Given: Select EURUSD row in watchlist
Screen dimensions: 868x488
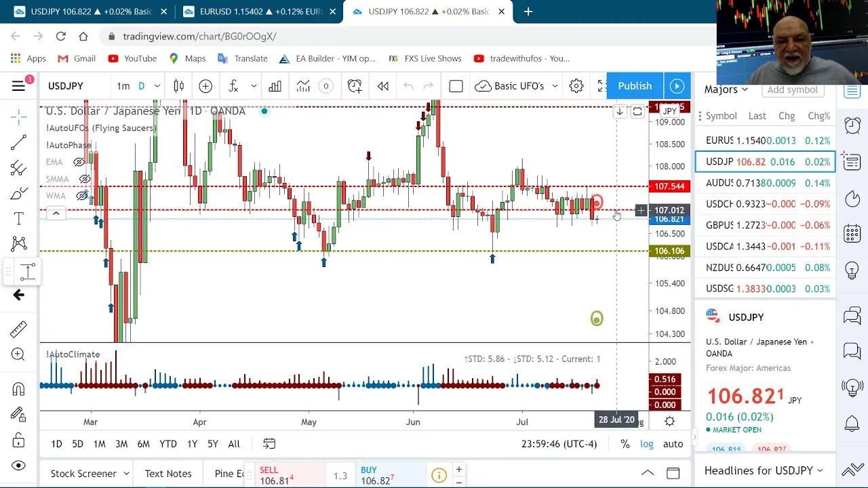Looking at the screenshot, I should 765,140.
